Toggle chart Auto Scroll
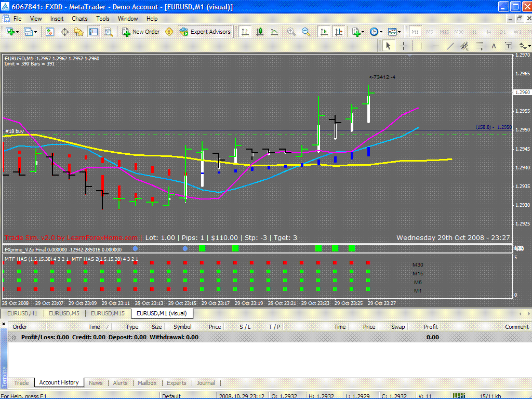The image size is (532, 399). click(x=324, y=32)
